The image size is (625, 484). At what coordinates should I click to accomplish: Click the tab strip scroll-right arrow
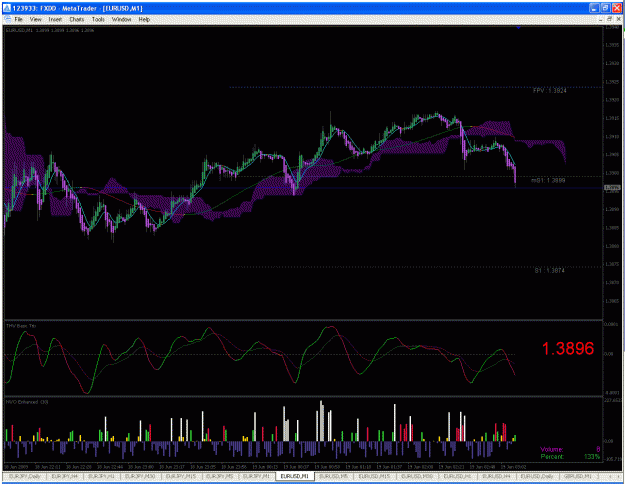click(x=618, y=476)
